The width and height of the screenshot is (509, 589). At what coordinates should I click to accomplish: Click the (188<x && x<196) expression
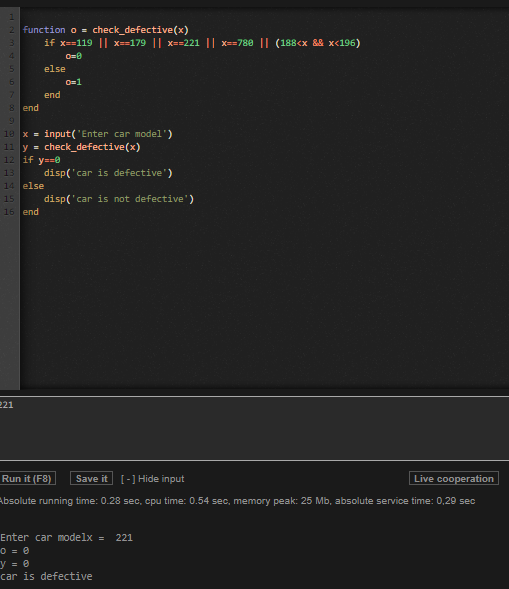point(318,43)
